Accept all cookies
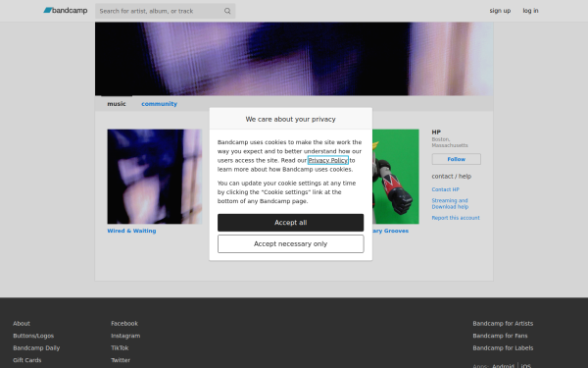588x368 pixels. [x=291, y=223]
